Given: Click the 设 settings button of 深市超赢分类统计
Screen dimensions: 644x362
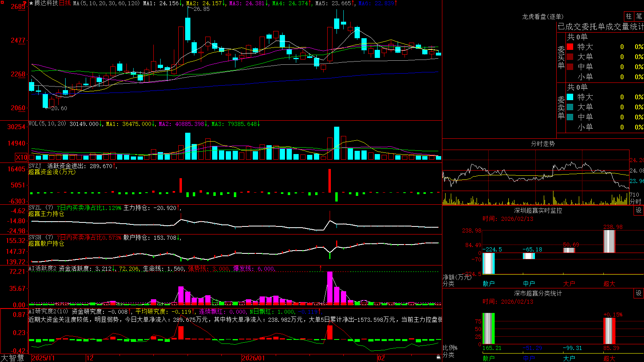Looking at the screenshot, I should pos(639,293).
